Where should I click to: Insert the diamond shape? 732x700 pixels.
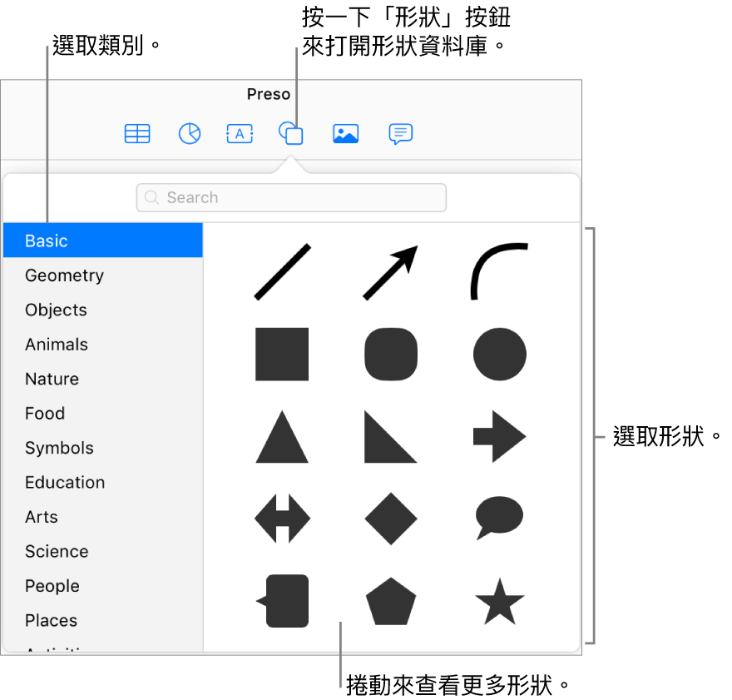tap(391, 519)
